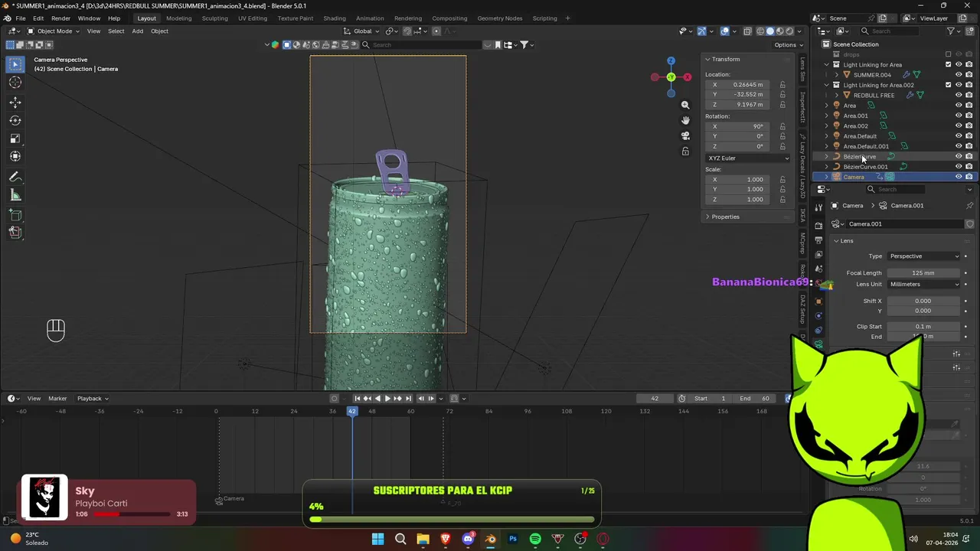The height and width of the screenshot is (551, 980).
Task: Open the Add menu in viewport header
Action: [137, 31]
